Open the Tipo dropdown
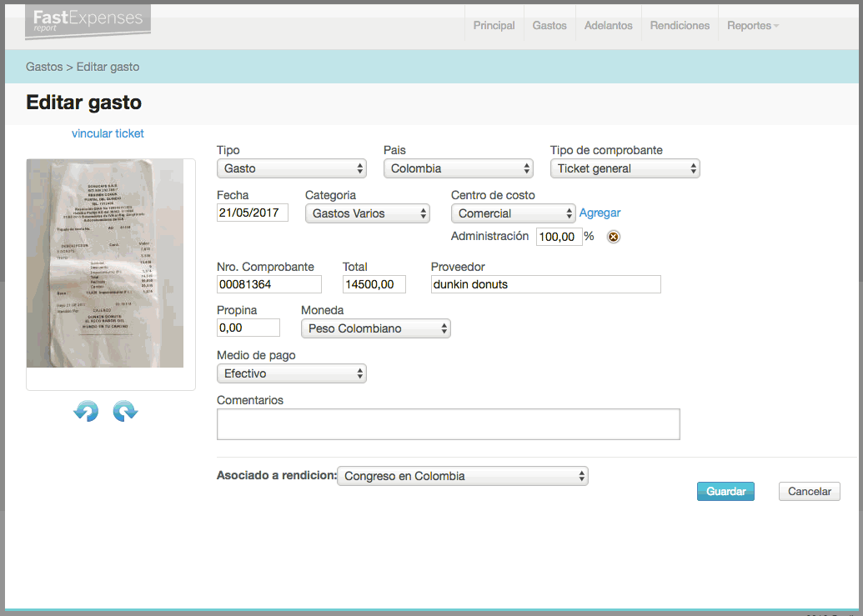Image resolution: width=863 pixels, height=616 pixels. click(292, 168)
